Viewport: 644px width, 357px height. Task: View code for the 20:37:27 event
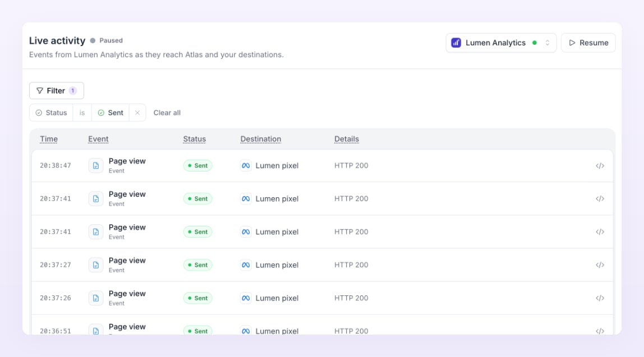(600, 265)
